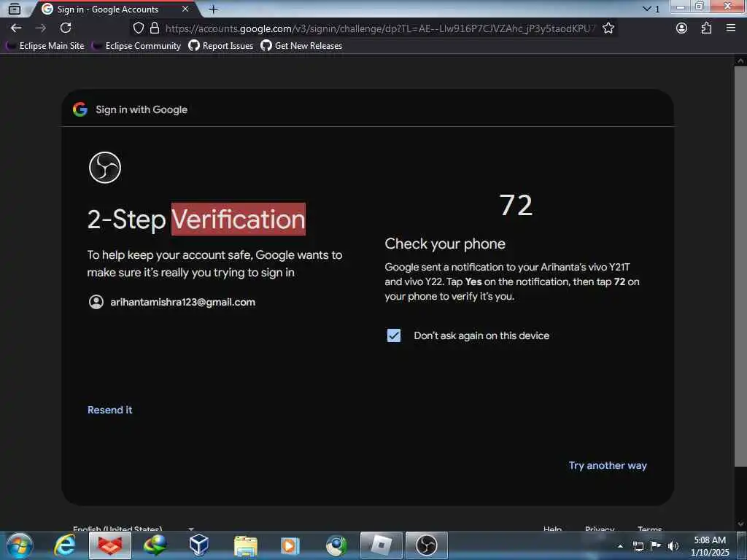Switch to OBS Studio in the taskbar
747x560 pixels.
[x=426, y=545]
